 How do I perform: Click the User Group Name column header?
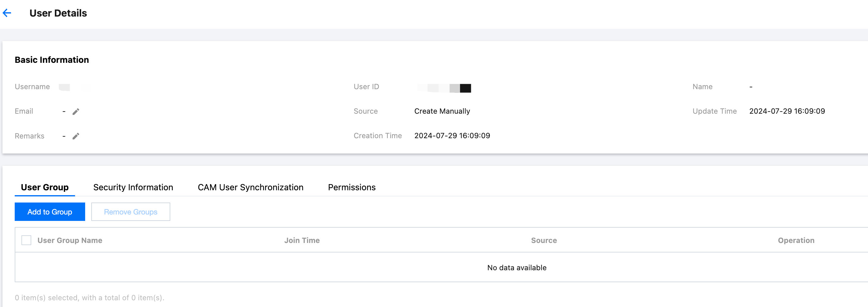click(x=70, y=240)
